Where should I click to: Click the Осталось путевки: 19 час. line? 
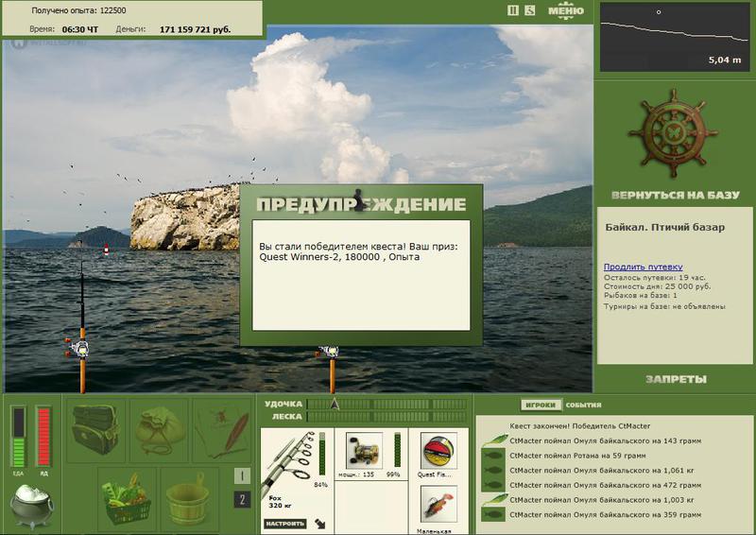click(x=654, y=278)
